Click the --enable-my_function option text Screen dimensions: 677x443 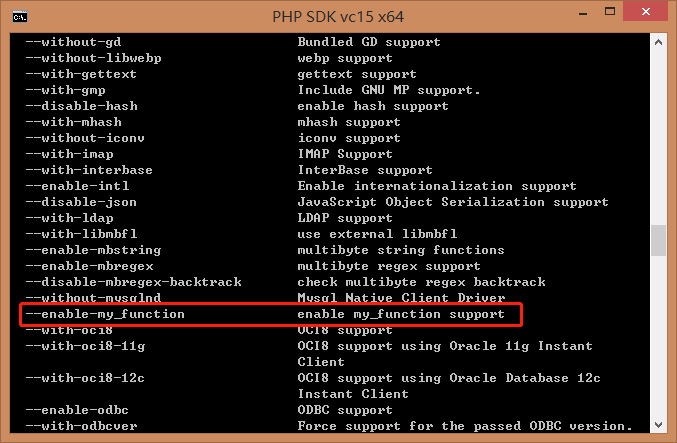point(105,314)
